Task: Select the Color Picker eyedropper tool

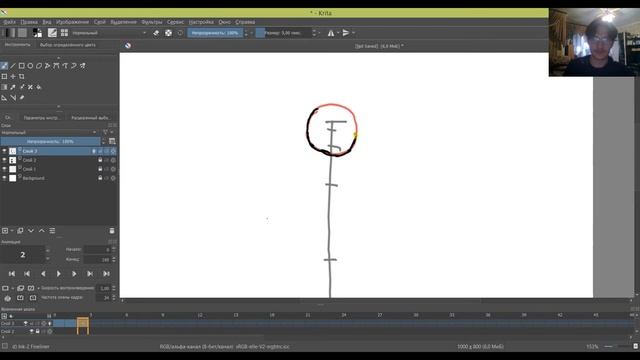Action: [x=13, y=87]
